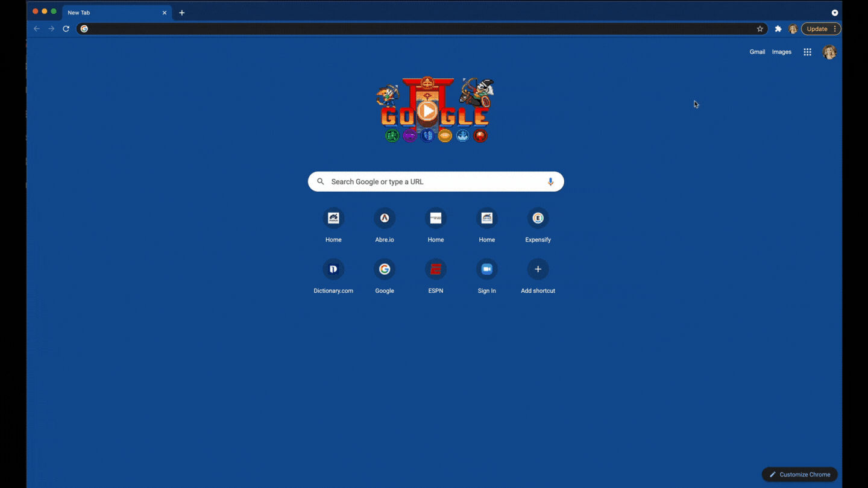
Task: Open the Gmail link
Action: pos(757,52)
